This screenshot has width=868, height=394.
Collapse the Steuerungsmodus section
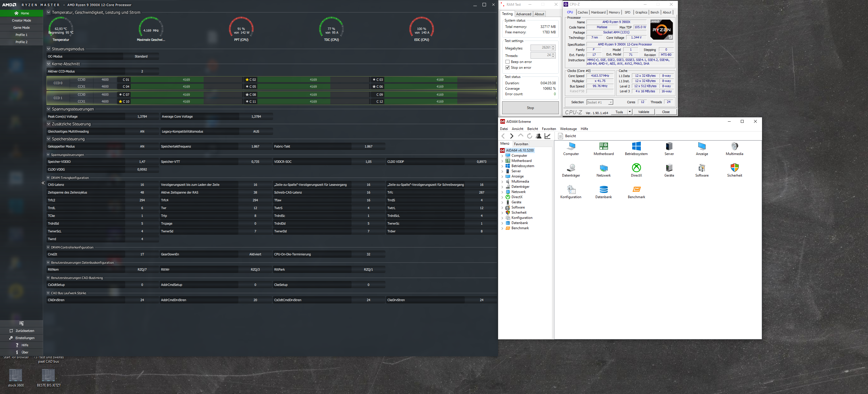pyautogui.click(x=49, y=49)
